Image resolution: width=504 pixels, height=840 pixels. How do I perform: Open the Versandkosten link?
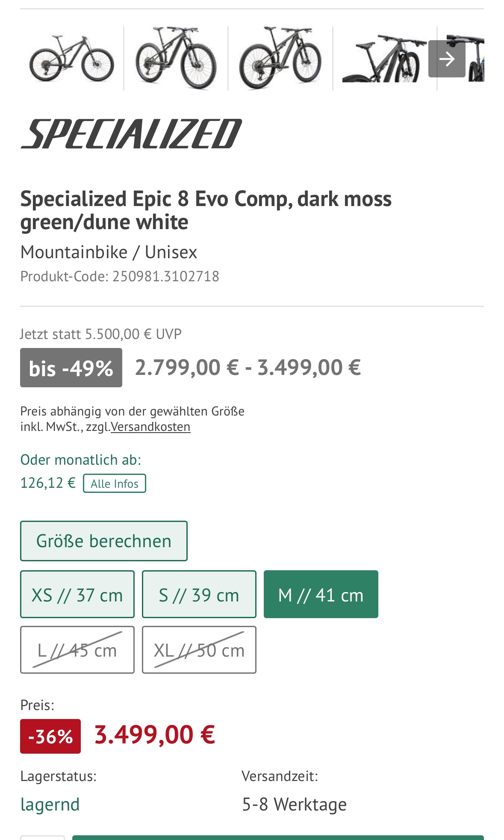(150, 427)
